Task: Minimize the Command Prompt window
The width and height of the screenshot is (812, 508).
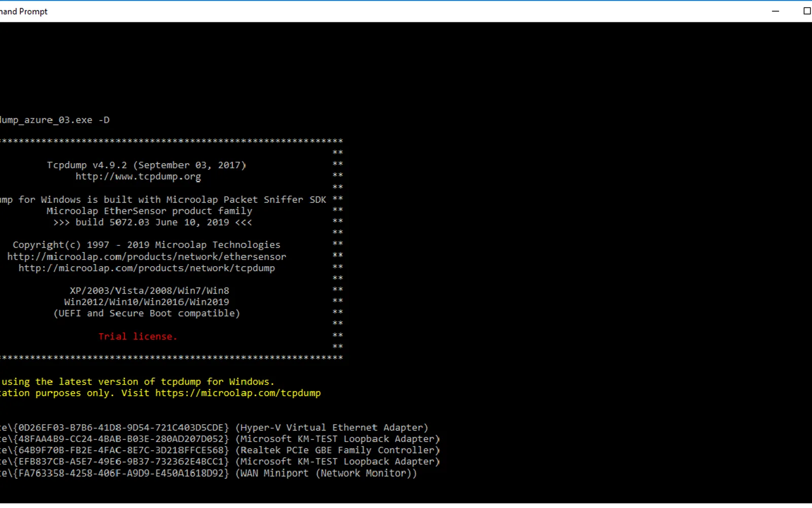Action: pos(775,11)
